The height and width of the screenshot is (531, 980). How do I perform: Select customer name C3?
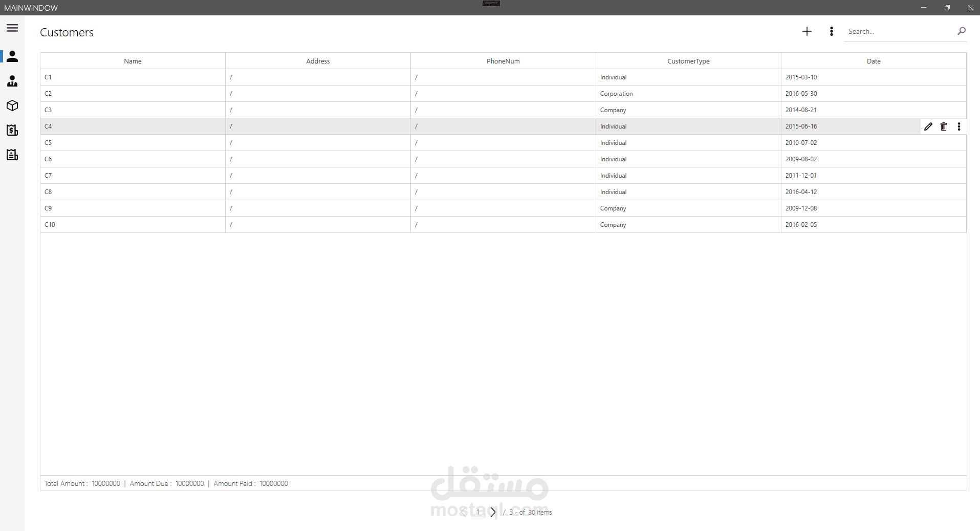pos(48,110)
